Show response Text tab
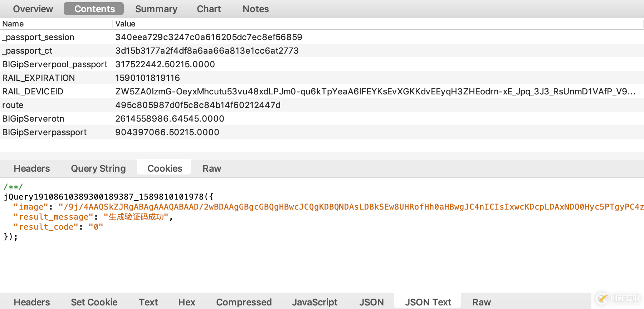 [148, 302]
